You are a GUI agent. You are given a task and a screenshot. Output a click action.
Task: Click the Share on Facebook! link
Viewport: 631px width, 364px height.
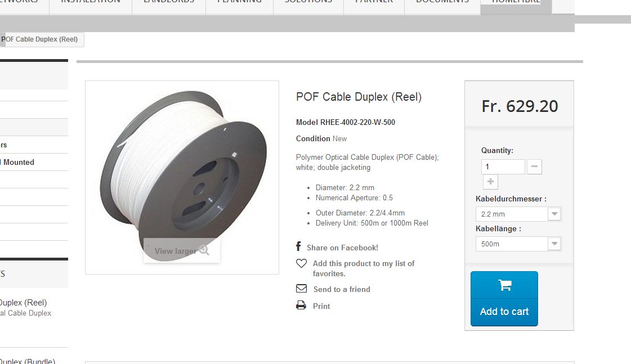[342, 248]
